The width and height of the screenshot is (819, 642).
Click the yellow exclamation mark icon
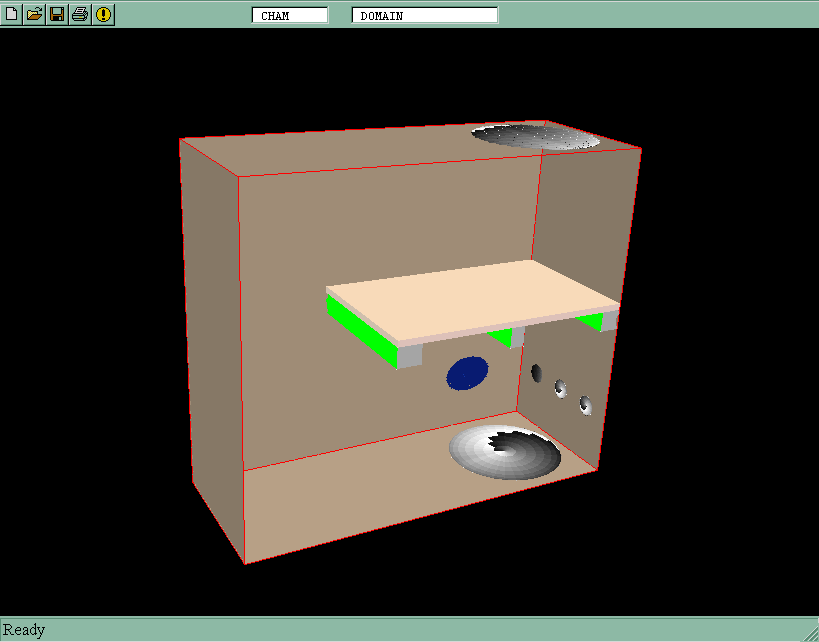[x=103, y=14]
